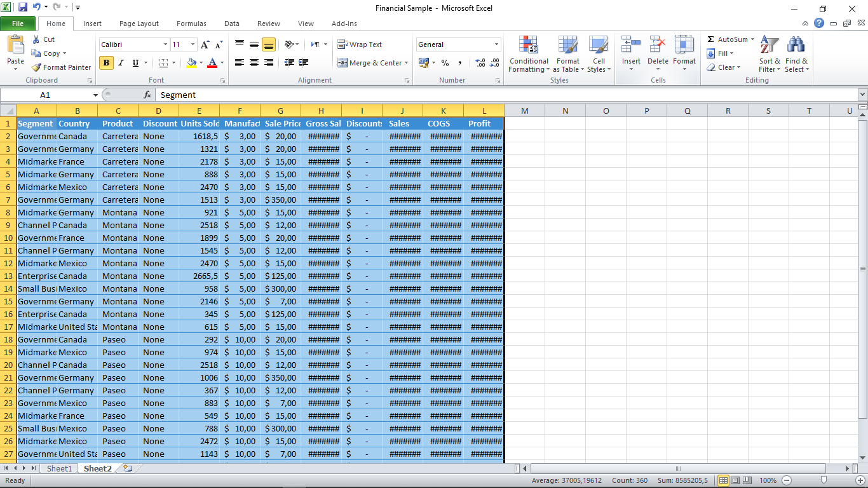
Task: Switch to Normal view in status bar
Action: [x=723, y=480]
